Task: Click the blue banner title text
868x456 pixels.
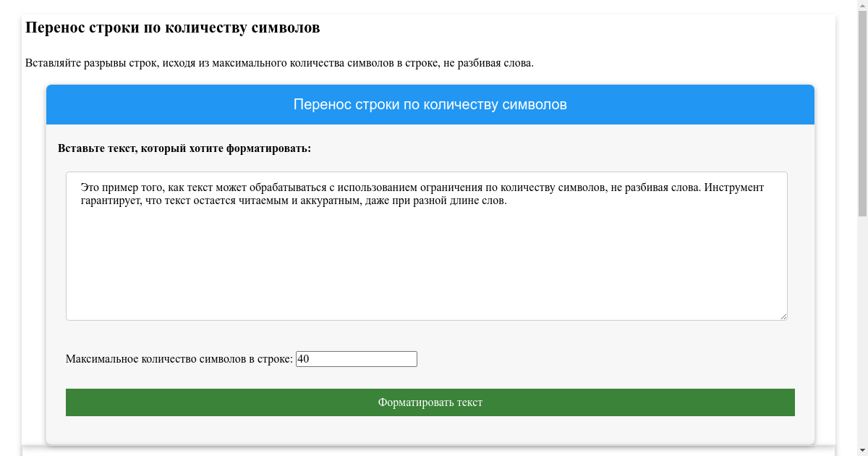Action: pyautogui.click(x=430, y=105)
